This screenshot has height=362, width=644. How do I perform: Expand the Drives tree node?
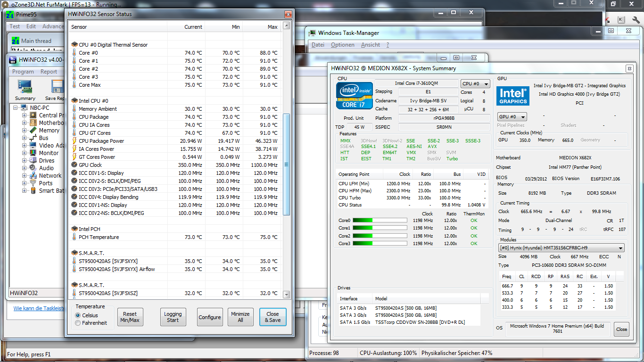[25, 160]
